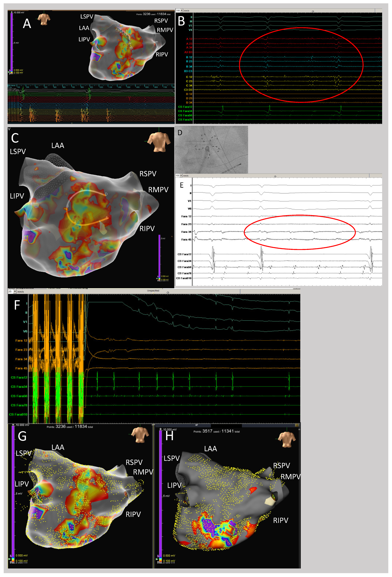Click the 10.000 mV scale handle in panel H
This screenshot has width=392, height=577.
coord(161,429)
